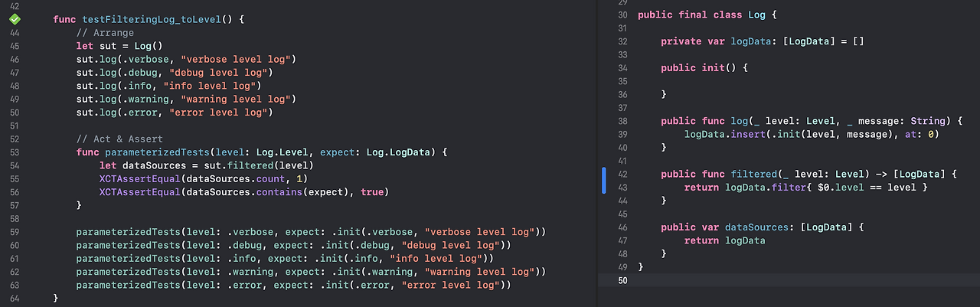Click the "// Act & Assert" comment
Screen dimensions: 980x307
point(119,139)
